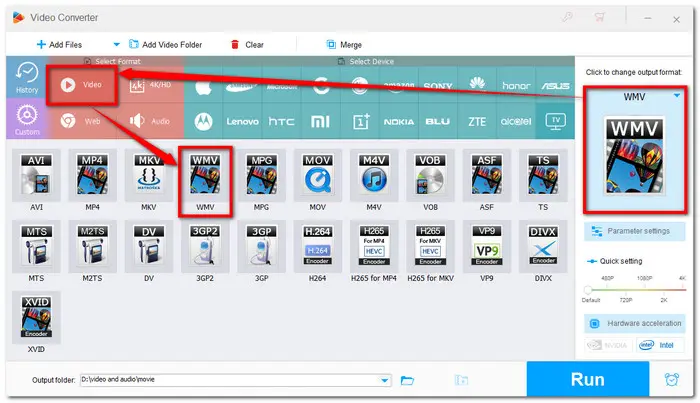Pick the VP9 encoder format
The height and width of the screenshot is (403, 700).
click(487, 246)
